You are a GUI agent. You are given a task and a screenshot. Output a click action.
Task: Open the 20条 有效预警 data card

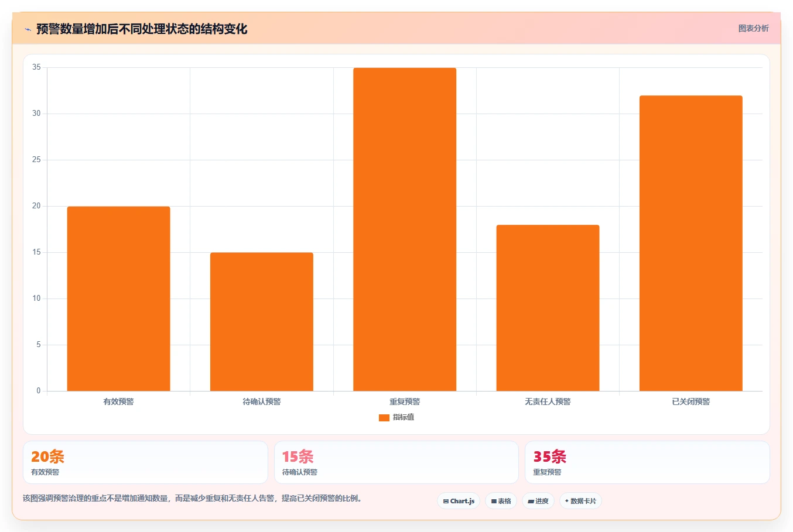click(145, 462)
